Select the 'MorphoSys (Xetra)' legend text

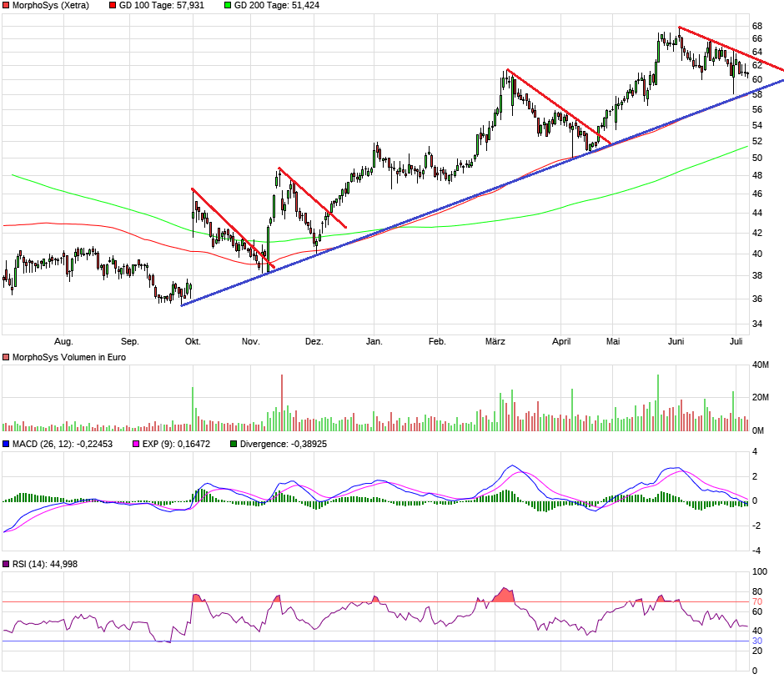51,6
